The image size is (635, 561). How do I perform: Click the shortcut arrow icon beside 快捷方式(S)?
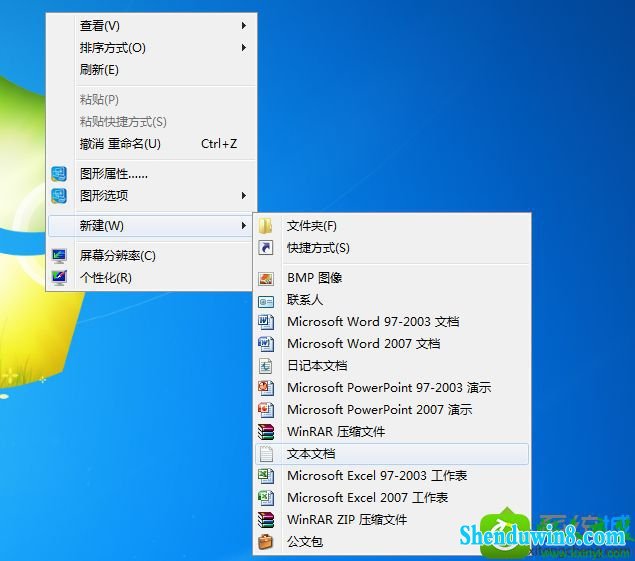tap(266, 247)
